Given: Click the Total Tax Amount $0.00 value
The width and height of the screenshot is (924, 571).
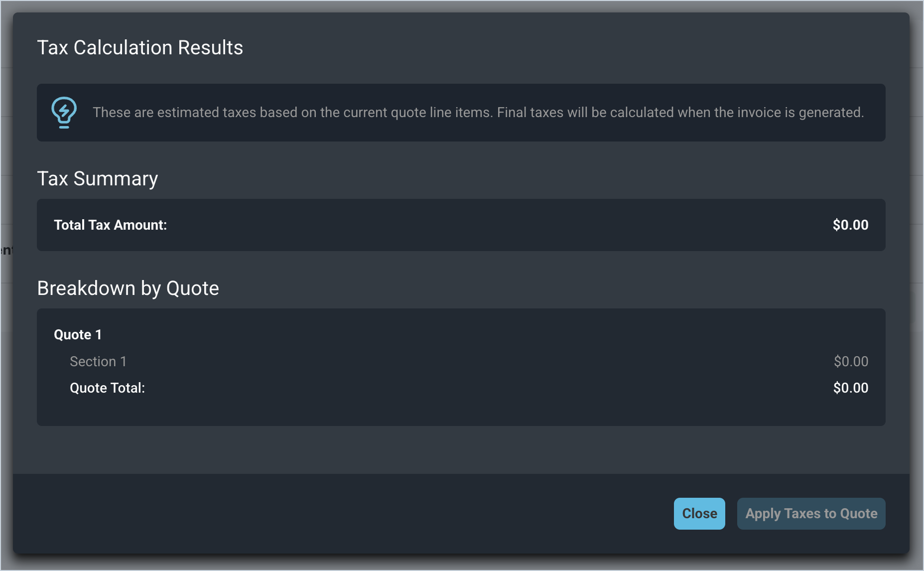Looking at the screenshot, I should (850, 225).
